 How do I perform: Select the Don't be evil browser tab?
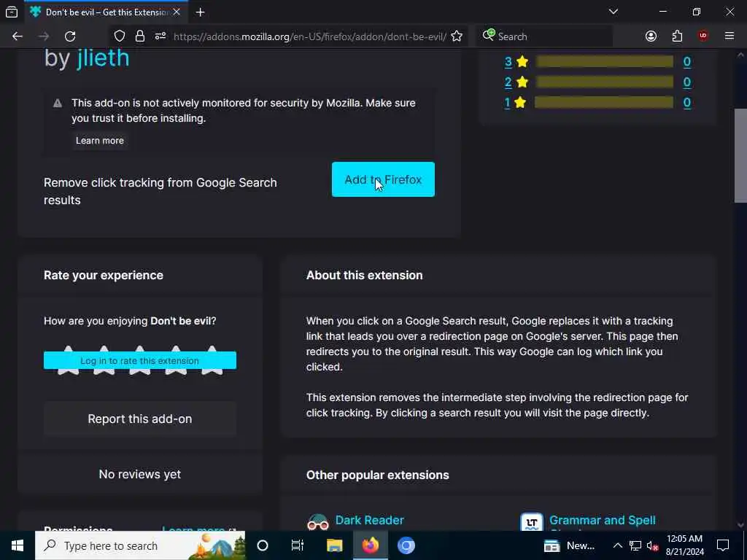click(106, 12)
